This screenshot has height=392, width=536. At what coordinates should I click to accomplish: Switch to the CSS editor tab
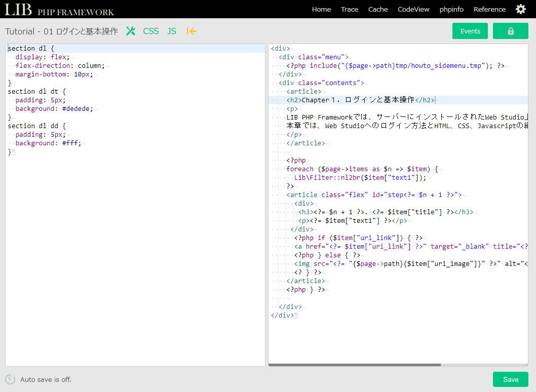151,31
